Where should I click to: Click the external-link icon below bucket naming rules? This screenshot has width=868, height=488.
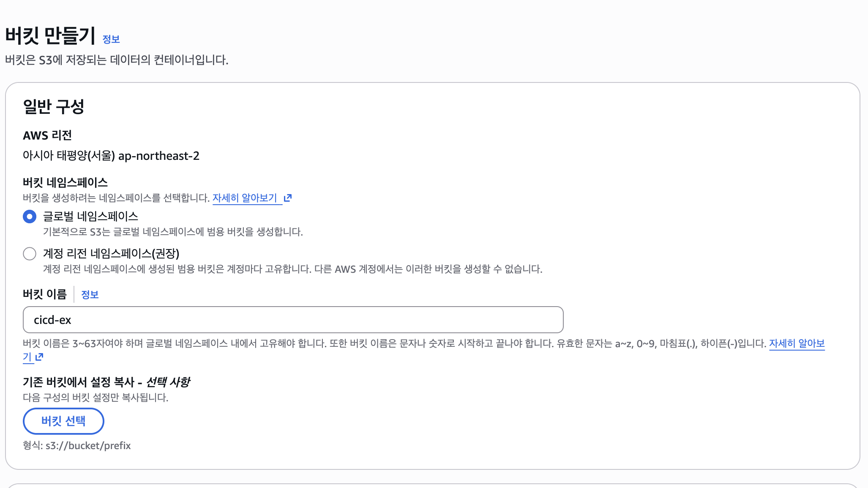(39, 357)
